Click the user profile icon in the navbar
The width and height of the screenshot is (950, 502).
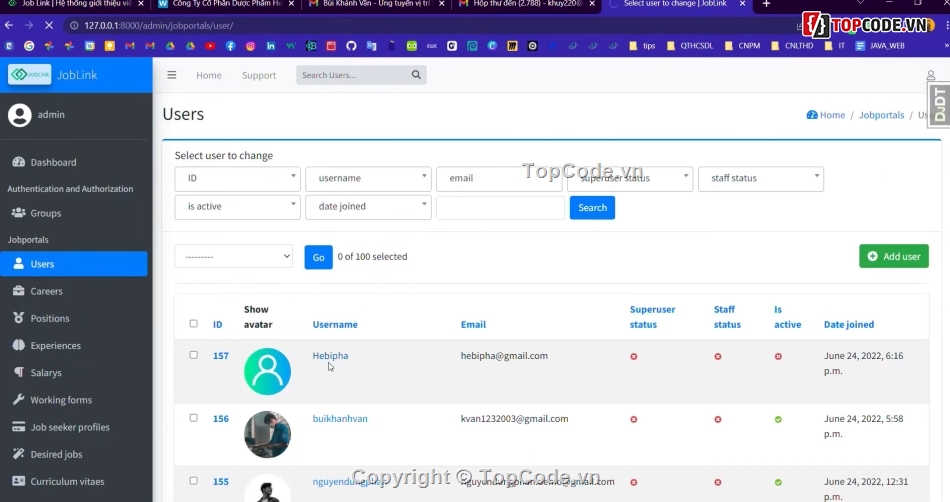(931, 75)
